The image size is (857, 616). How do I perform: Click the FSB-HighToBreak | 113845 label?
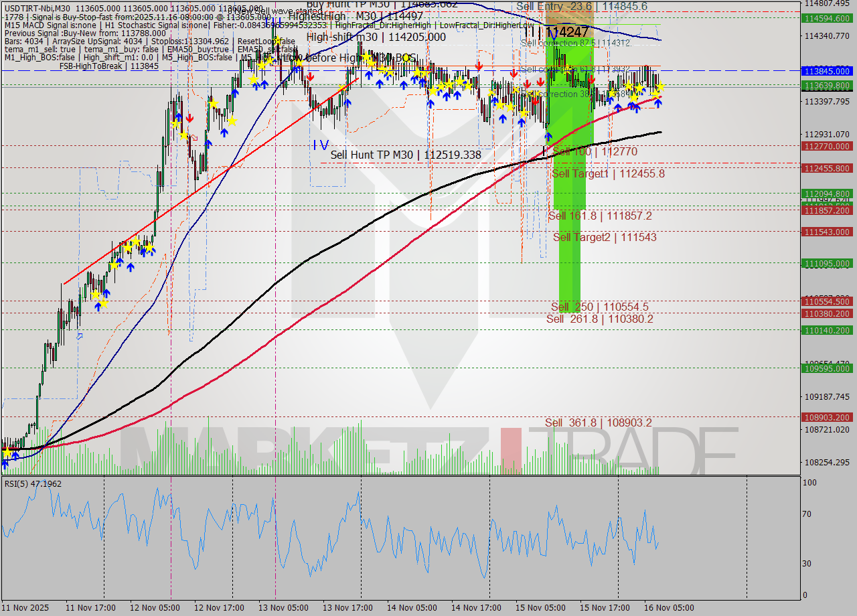(110, 66)
